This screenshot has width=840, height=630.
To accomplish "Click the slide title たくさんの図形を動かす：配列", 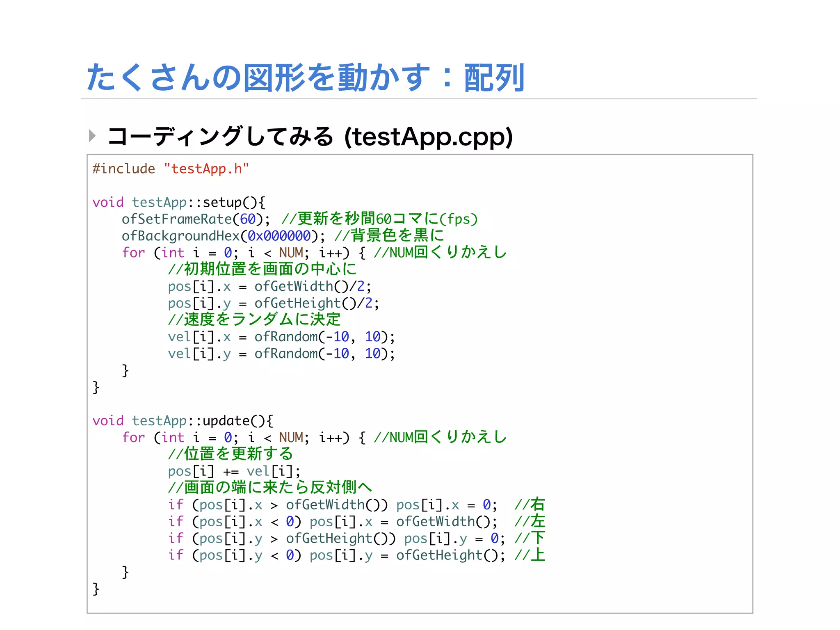I will [x=305, y=77].
